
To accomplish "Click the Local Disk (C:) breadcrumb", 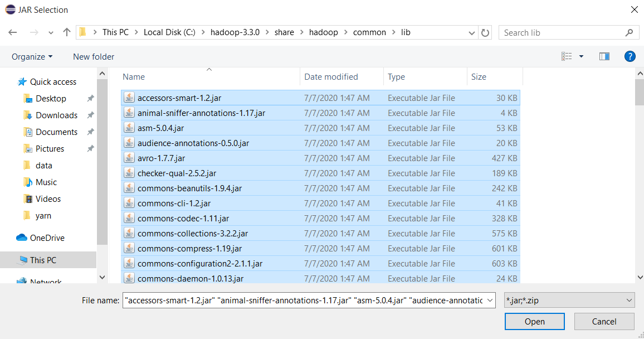I will coord(169,32).
